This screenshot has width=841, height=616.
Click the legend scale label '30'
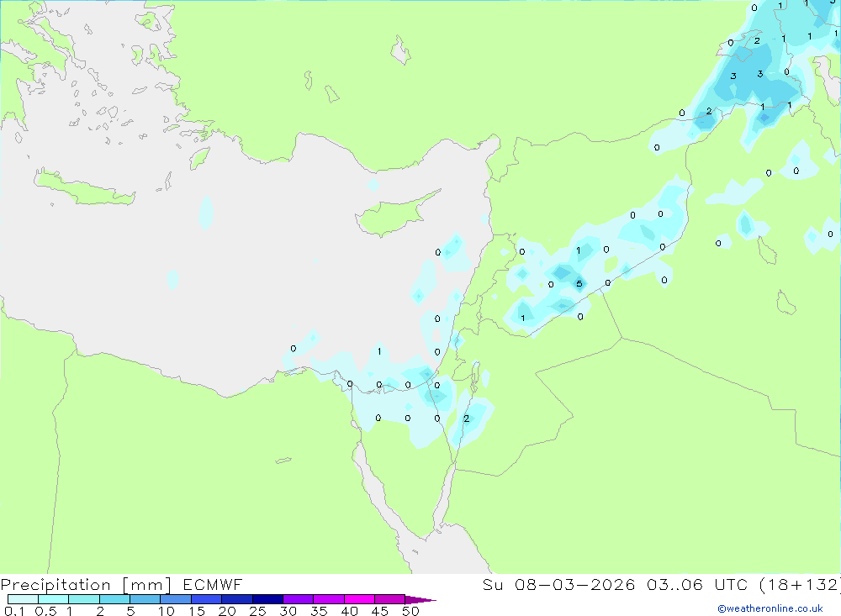coord(288,611)
